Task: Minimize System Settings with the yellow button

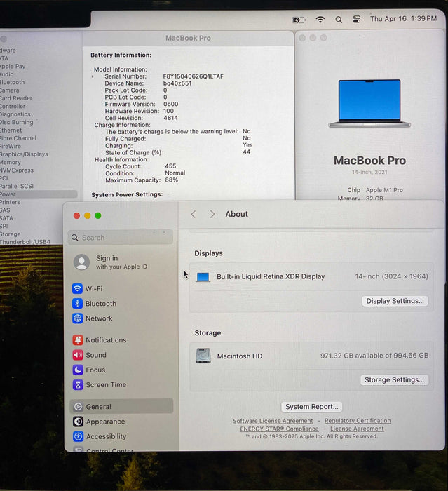Action: (x=88, y=215)
